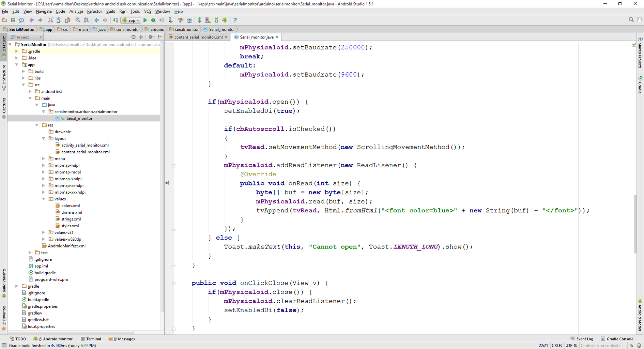
Task: Open search with the magnifier icon top right
Action: pyautogui.click(x=631, y=19)
